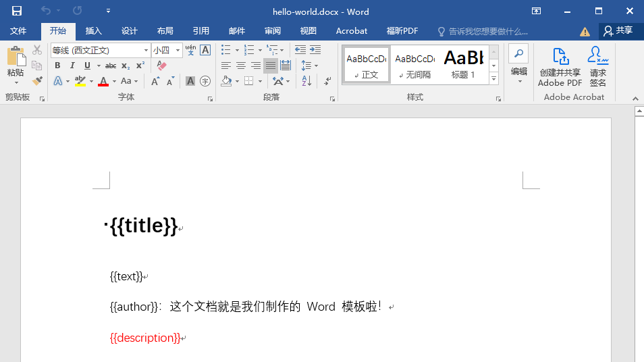This screenshot has height=362, width=644.
Task: Apply yellow text highlight color
Action: [80, 81]
